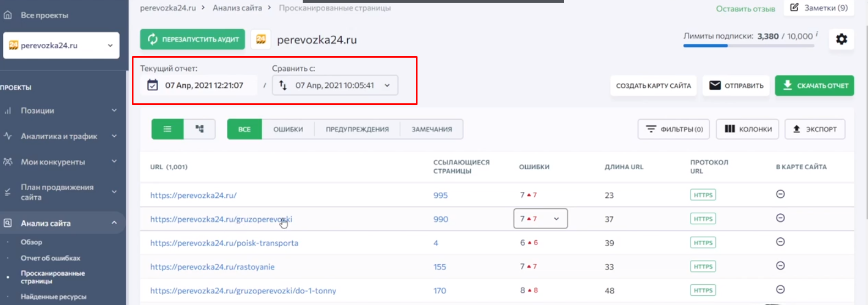Click sitemap minus icon for poisk-transporta row
868x305 pixels.
tap(780, 242)
